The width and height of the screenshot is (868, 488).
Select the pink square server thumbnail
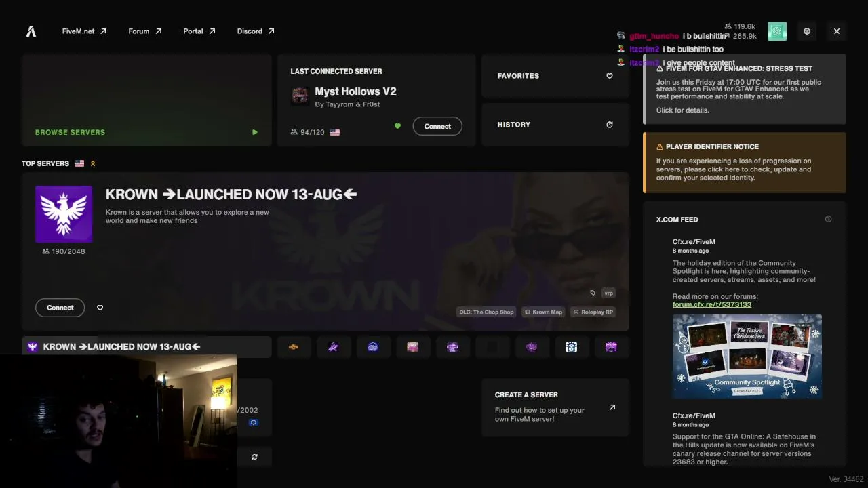point(412,347)
